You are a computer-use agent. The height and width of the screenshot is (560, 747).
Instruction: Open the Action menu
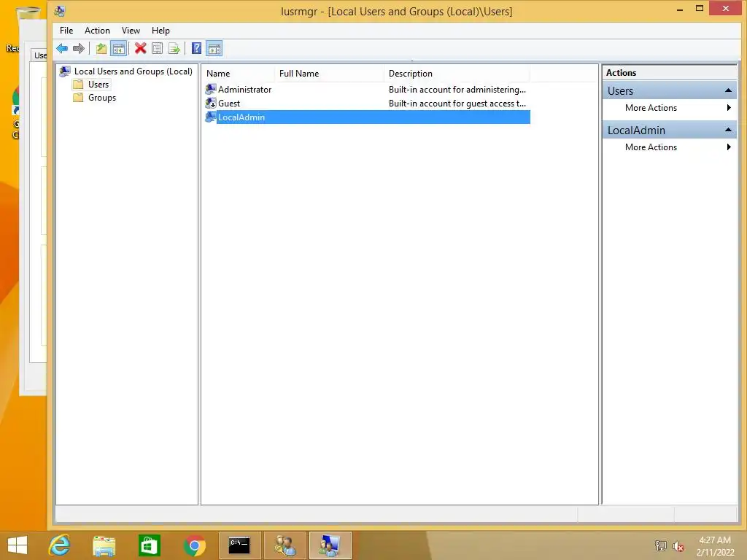coord(97,31)
